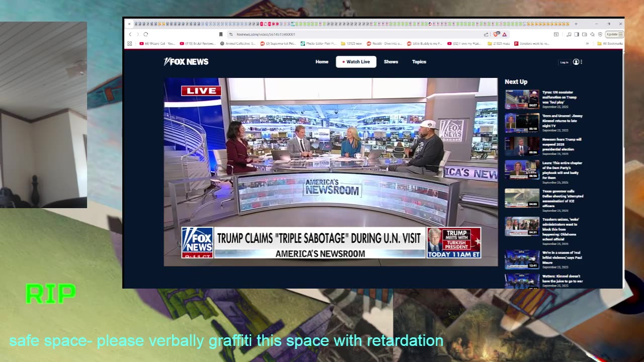Select the Watch Live tab
Viewport: 644px width, 362px height.
click(x=356, y=62)
